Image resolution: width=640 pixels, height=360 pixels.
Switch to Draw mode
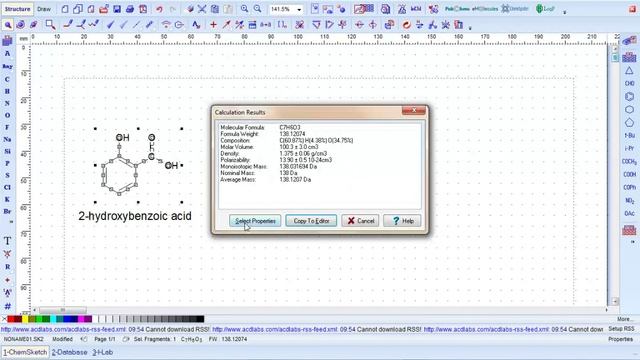(x=44, y=9)
